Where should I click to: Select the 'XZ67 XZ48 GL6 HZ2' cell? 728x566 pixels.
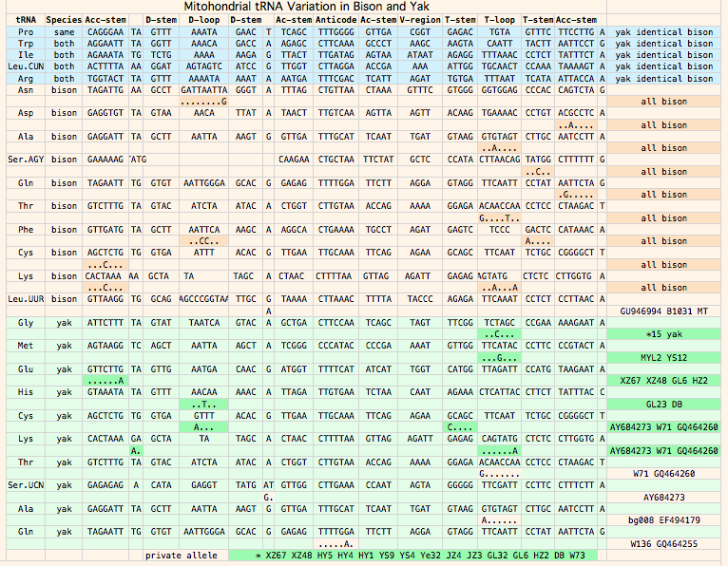pos(662,380)
